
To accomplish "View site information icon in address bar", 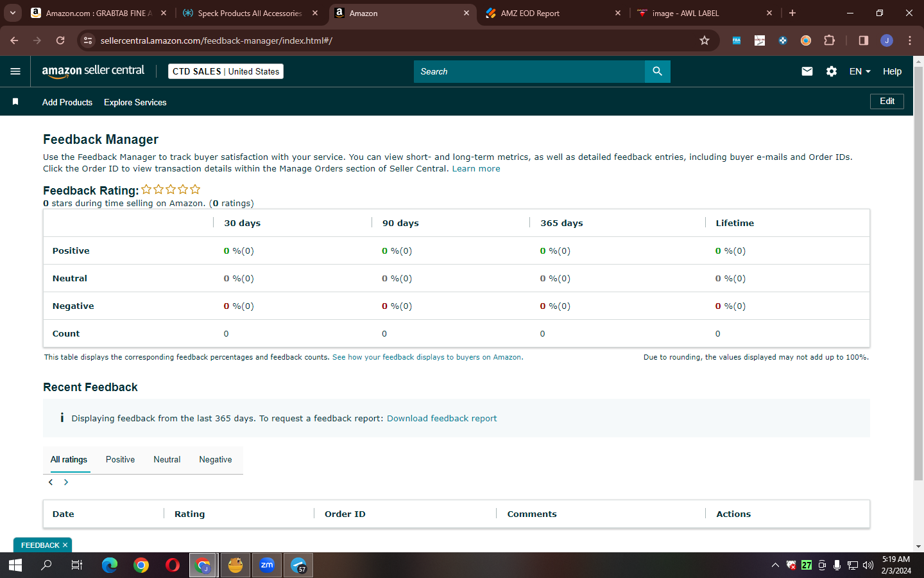I will point(88,40).
